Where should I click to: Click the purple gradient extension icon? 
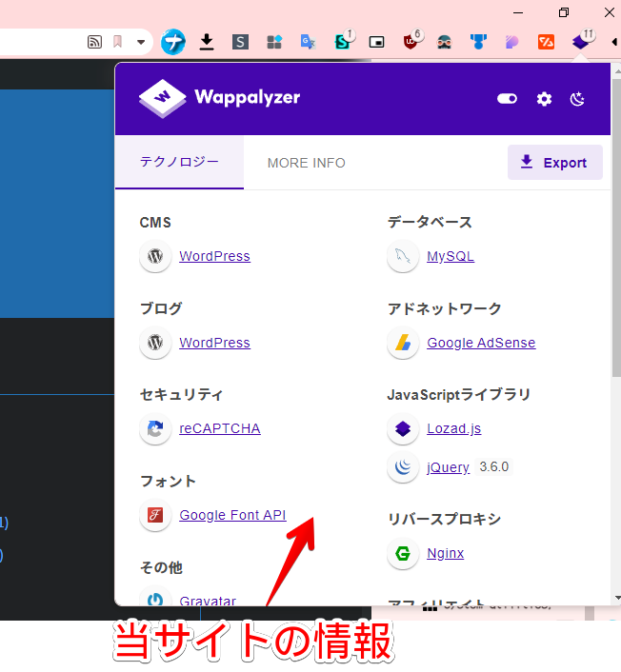coord(512,42)
